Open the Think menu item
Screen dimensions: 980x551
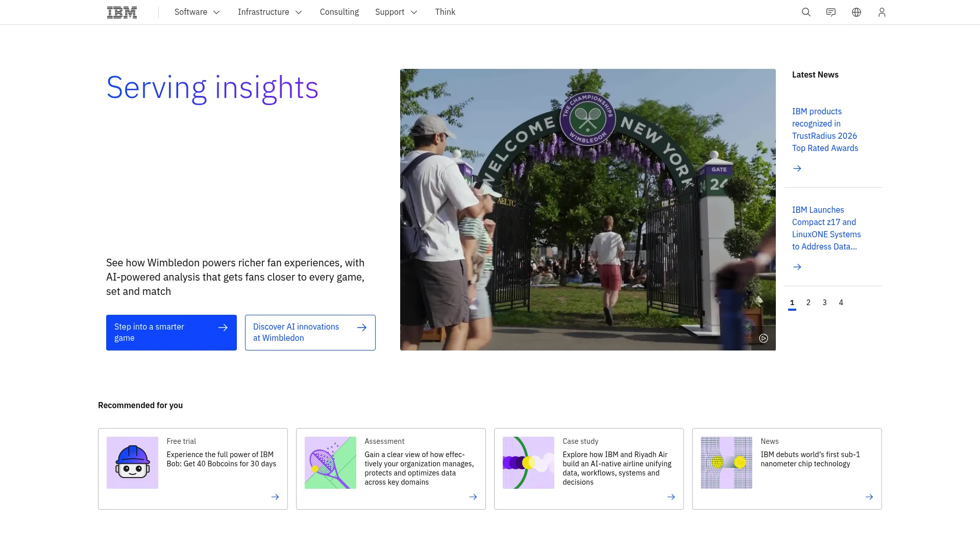(x=445, y=12)
